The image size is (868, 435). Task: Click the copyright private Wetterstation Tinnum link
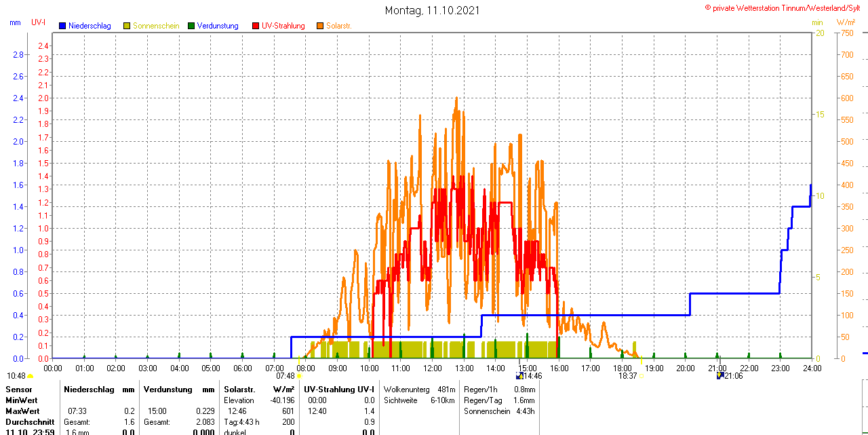click(x=785, y=7)
